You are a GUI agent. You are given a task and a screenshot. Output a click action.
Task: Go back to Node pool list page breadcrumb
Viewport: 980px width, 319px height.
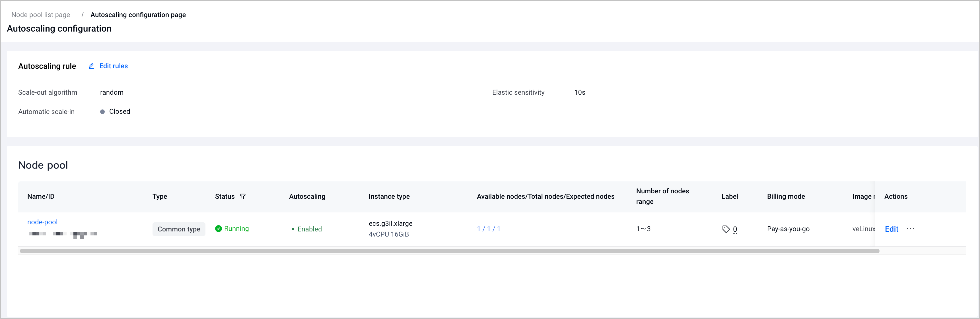(41, 15)
